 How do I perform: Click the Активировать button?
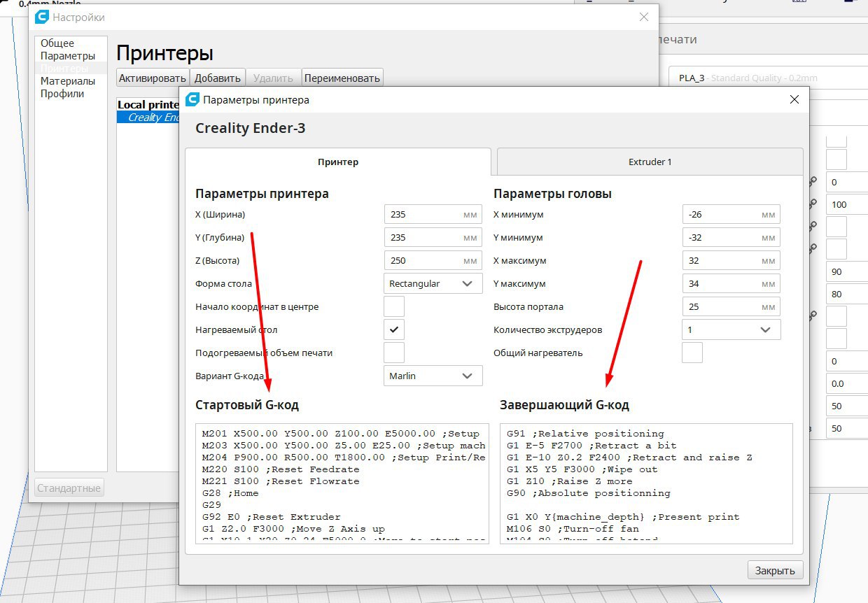153,78
